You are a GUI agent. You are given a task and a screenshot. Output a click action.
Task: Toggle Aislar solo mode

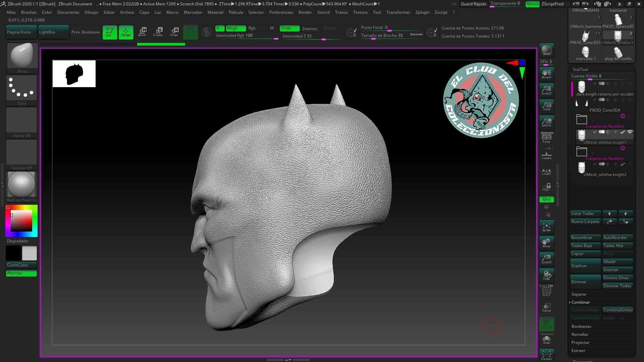pos(546,339)
